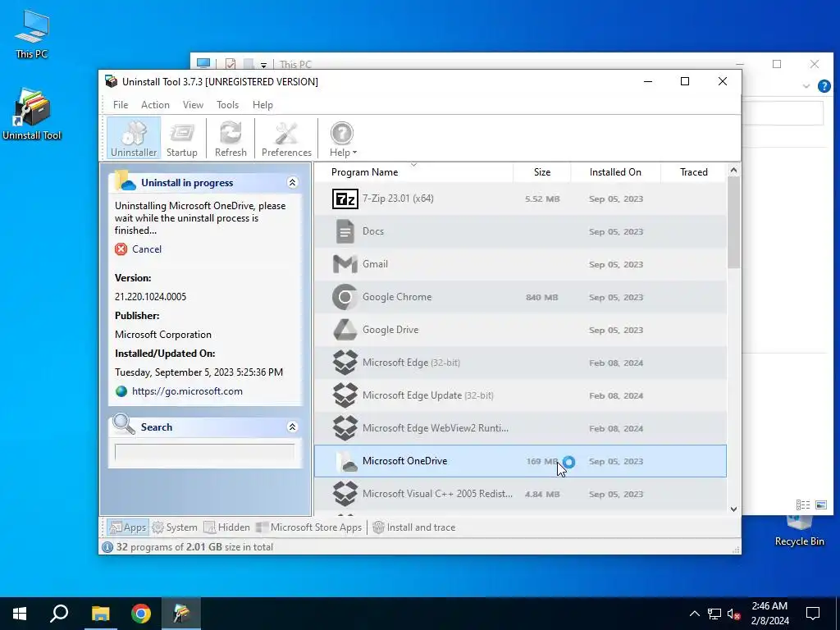The height and width of the screenshot is (630, 840).
Task: Switch This PC window to large icons view
Action: tap(820, 504)
